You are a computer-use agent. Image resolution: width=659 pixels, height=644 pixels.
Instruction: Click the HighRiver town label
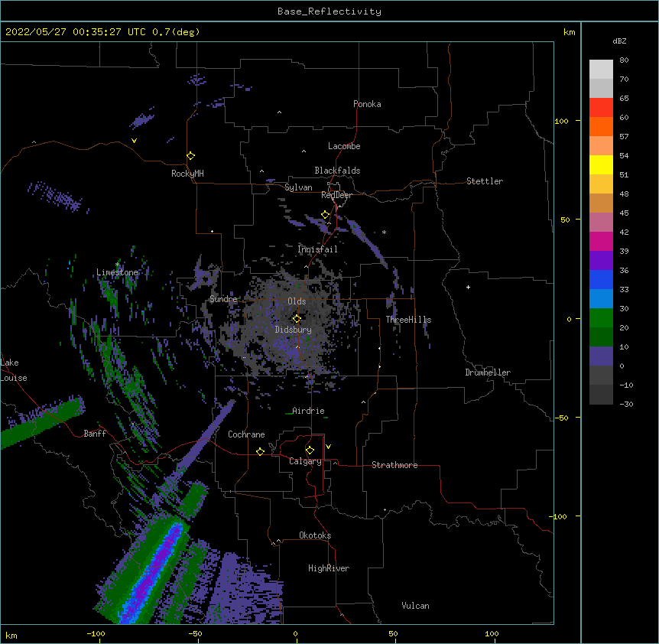pyautogui.click(x=329, y=568)
